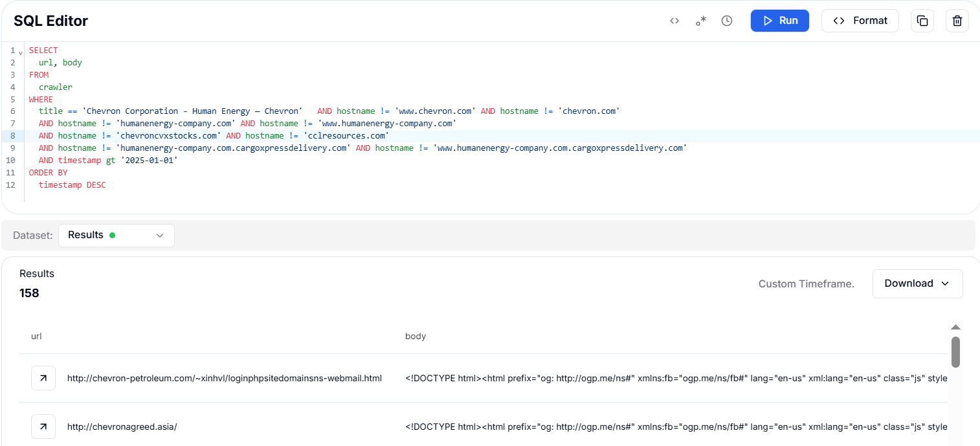Format the SQL query

pyautogui.click(x=860, y=21)
